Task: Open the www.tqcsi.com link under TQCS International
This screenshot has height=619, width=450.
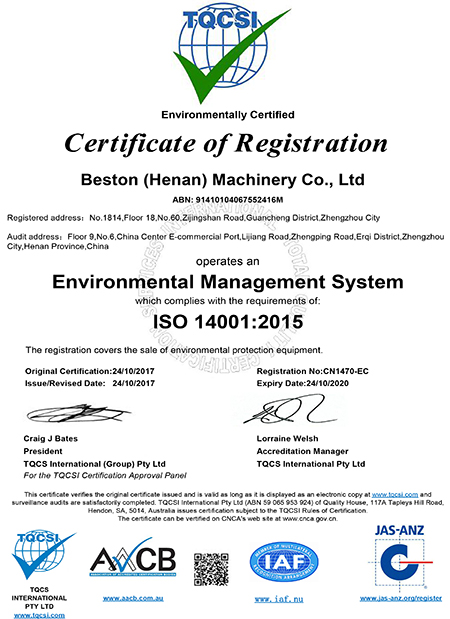Action: coord(39,615)
